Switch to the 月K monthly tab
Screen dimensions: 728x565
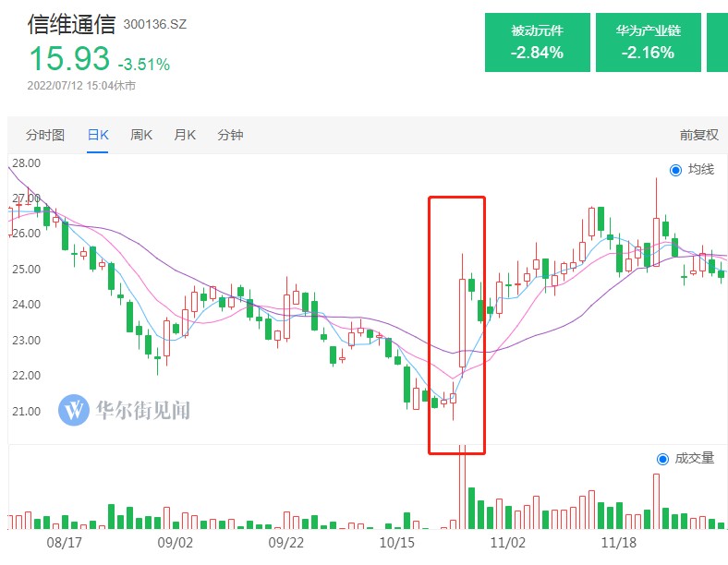tap(185, 135)
